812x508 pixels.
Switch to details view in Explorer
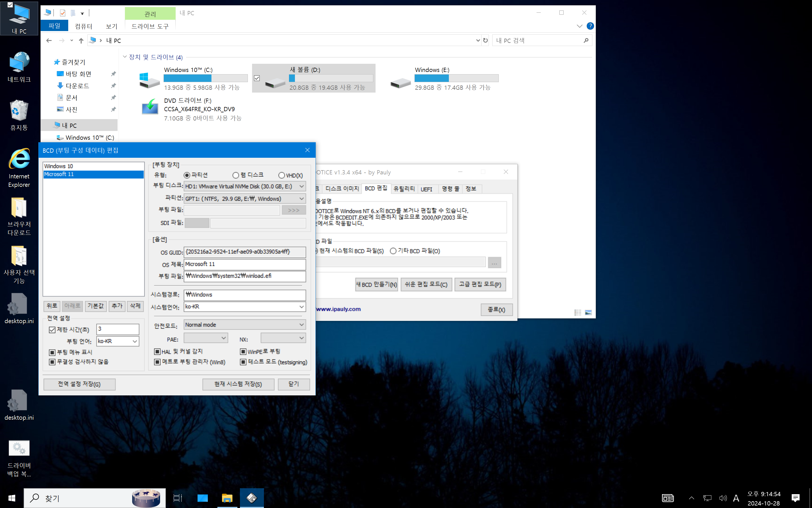[578, 312]
